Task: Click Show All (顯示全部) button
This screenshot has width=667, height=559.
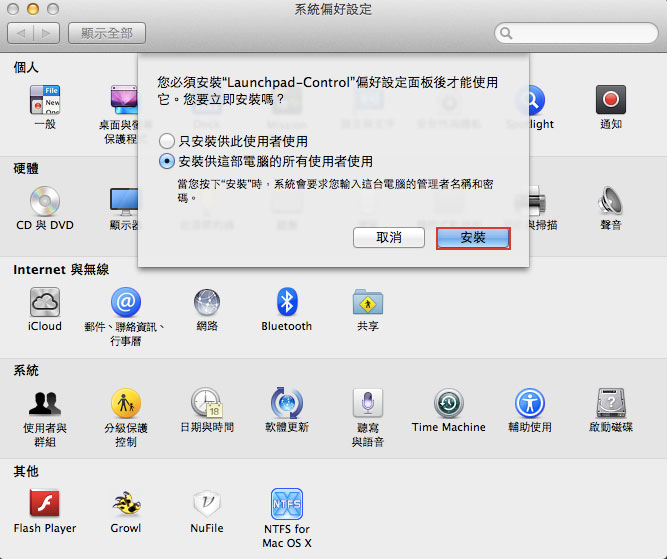Action: tap(107, 33)
